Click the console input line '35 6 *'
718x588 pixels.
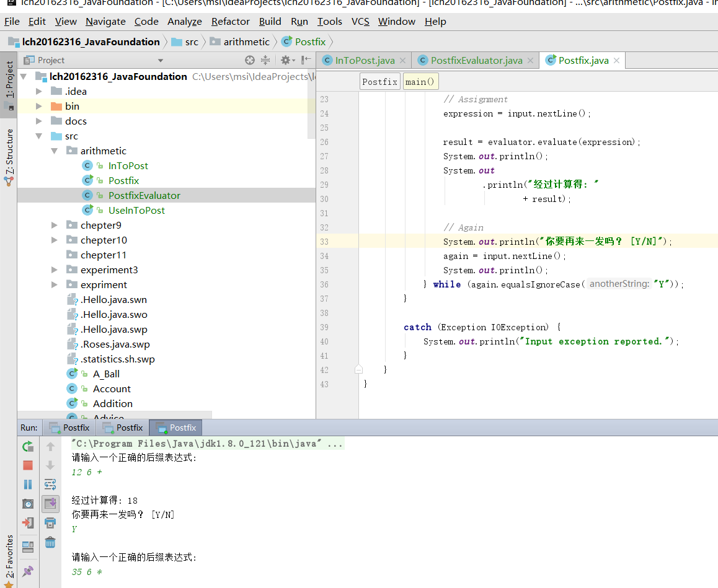(x=87, y=572)
